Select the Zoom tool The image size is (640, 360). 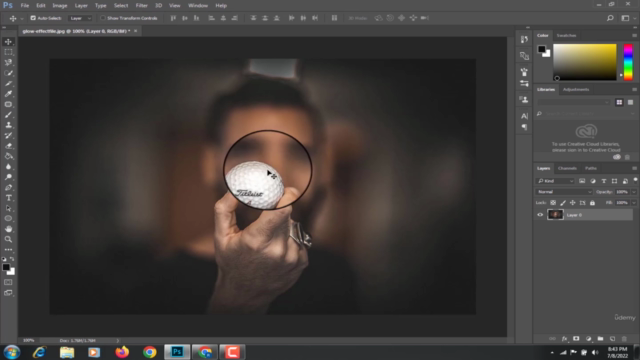coord(8,240)
